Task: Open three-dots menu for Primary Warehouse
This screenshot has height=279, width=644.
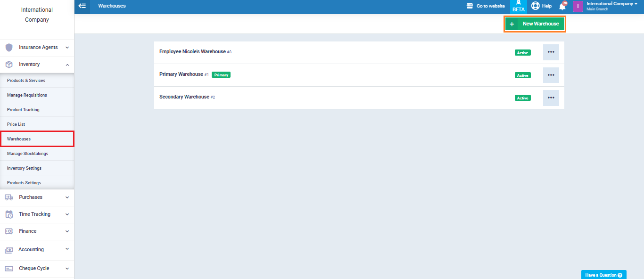Action: tap(551, 75)
